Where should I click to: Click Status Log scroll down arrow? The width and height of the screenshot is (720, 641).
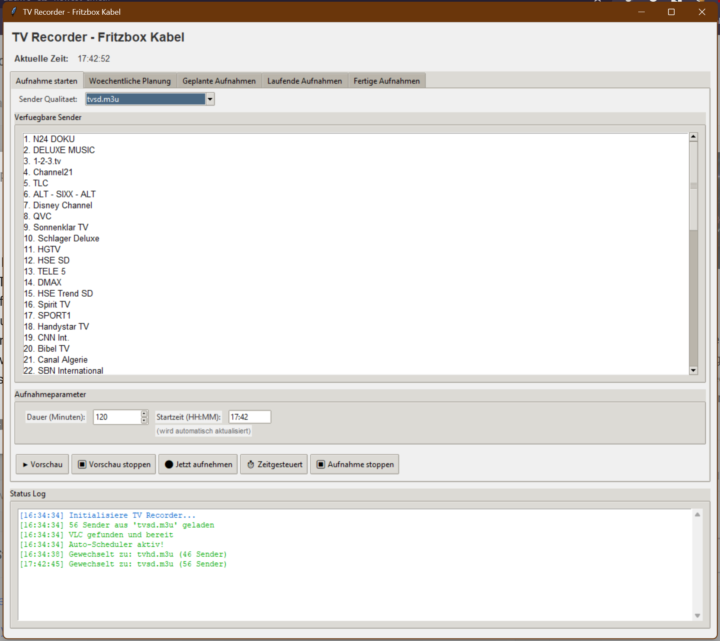coord(697,616)
